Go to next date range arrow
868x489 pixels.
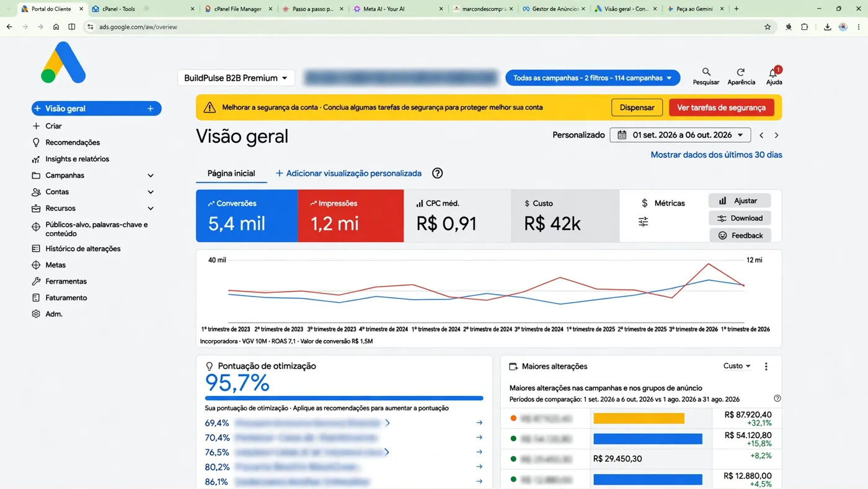tap(776, 135)
